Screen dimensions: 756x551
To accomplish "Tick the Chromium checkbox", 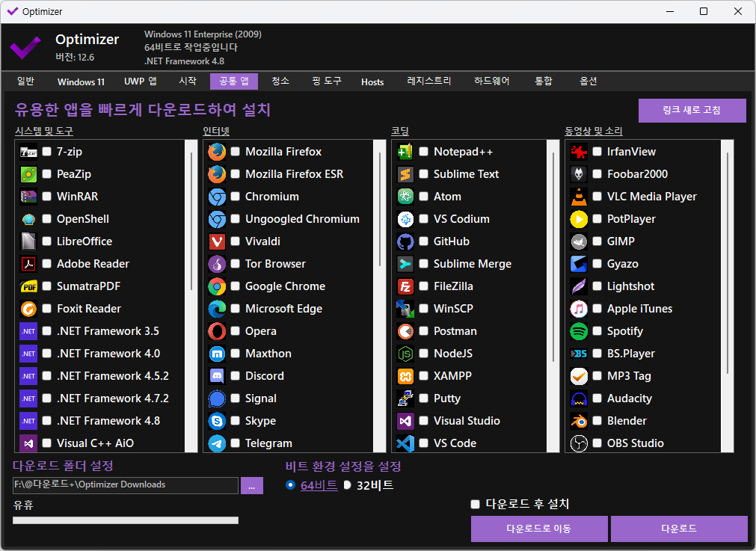I will pyautogui.click(x=236, y=196).
